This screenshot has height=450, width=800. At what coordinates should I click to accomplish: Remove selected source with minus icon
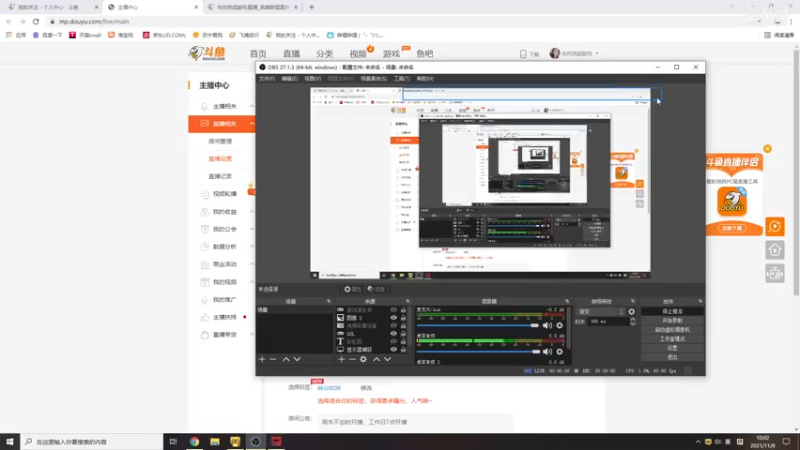click(x=352, y=359)
